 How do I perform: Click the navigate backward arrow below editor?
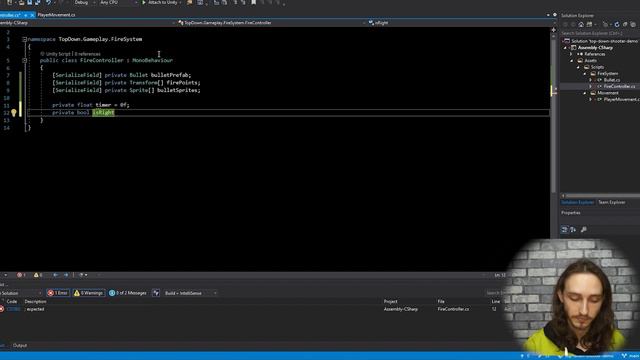(x=56, y=275)
